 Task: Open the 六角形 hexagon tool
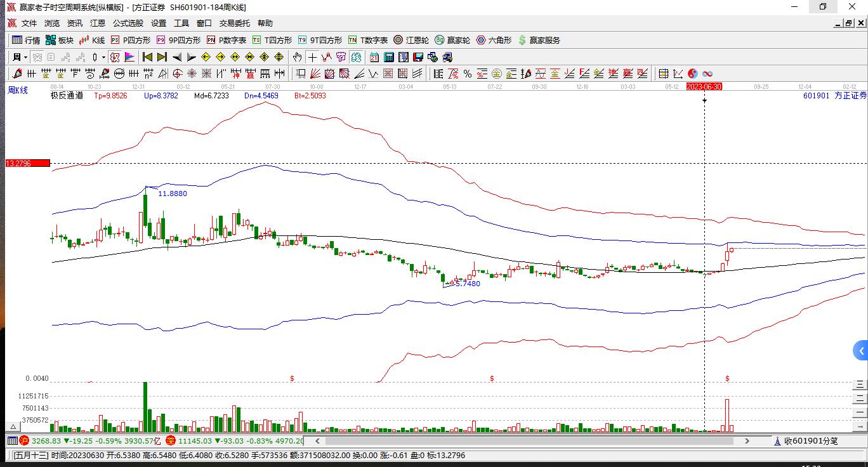[494, 40]
